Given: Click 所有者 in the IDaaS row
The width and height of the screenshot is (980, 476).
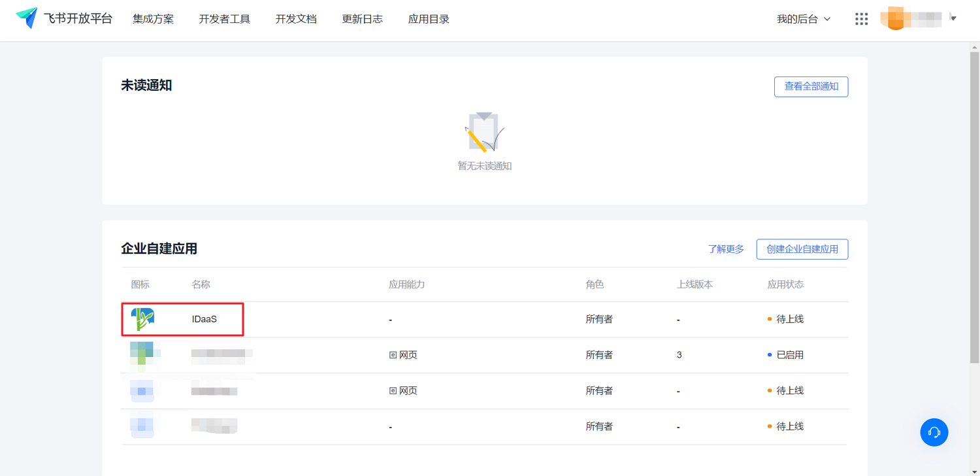Looking at the screenshot, I should click(599, 319).
